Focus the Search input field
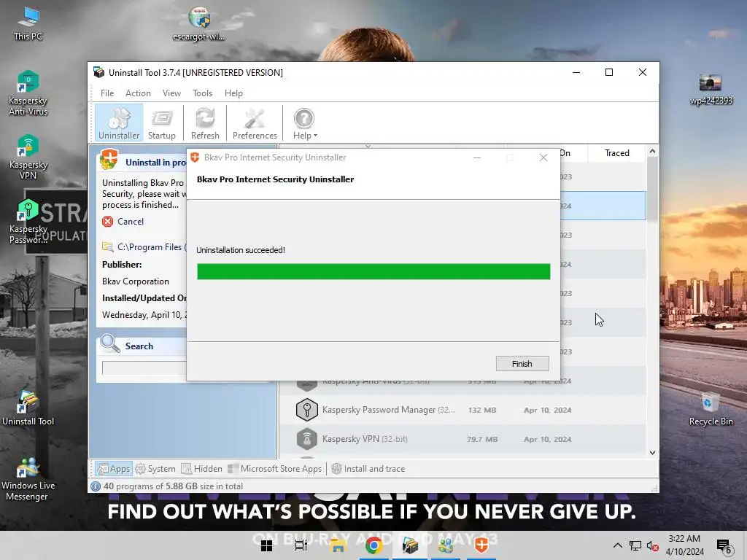Viewport: 747px width, 560px height. point(144,367)
